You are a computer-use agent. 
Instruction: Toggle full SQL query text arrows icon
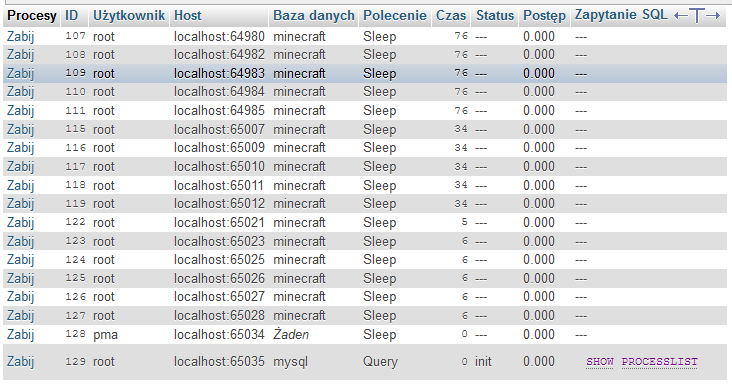click(x=697, y=16)
